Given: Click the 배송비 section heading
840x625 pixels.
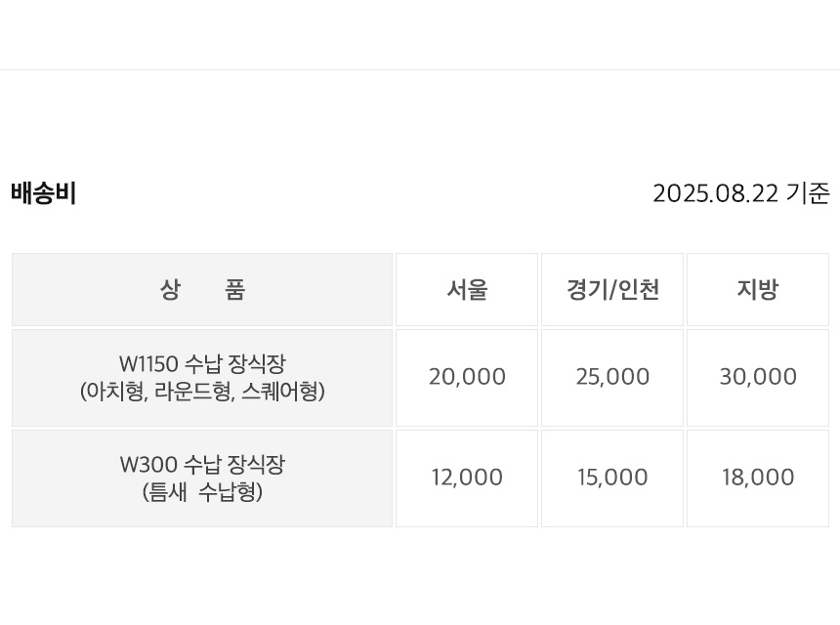Looking at the screenshot, I should click(x=44, y=193).
